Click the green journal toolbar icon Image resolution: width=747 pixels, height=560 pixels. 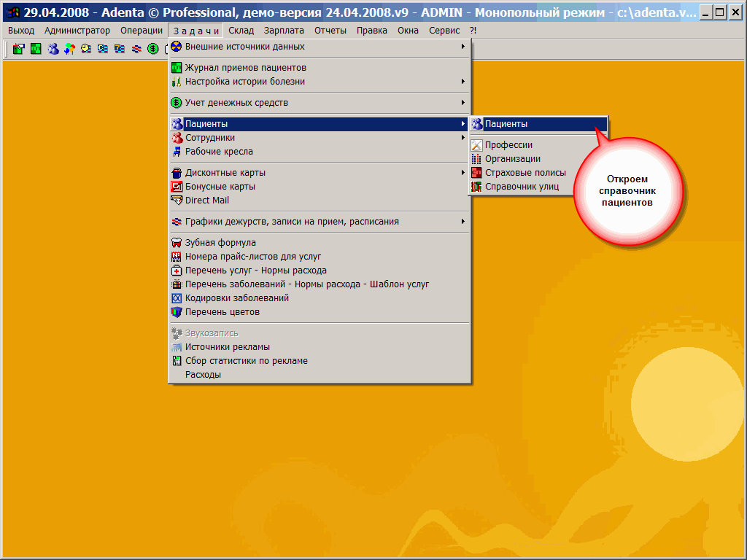click(x=36, y=49)
